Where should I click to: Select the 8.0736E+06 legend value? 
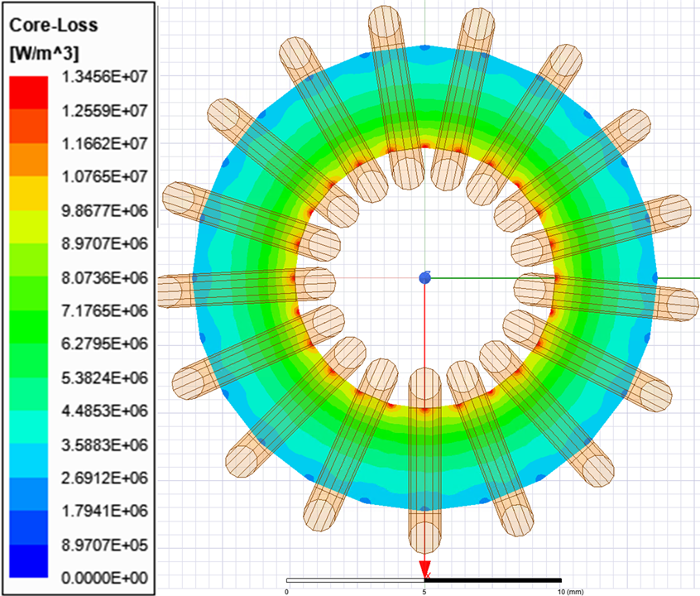click(x=103, y=277)
